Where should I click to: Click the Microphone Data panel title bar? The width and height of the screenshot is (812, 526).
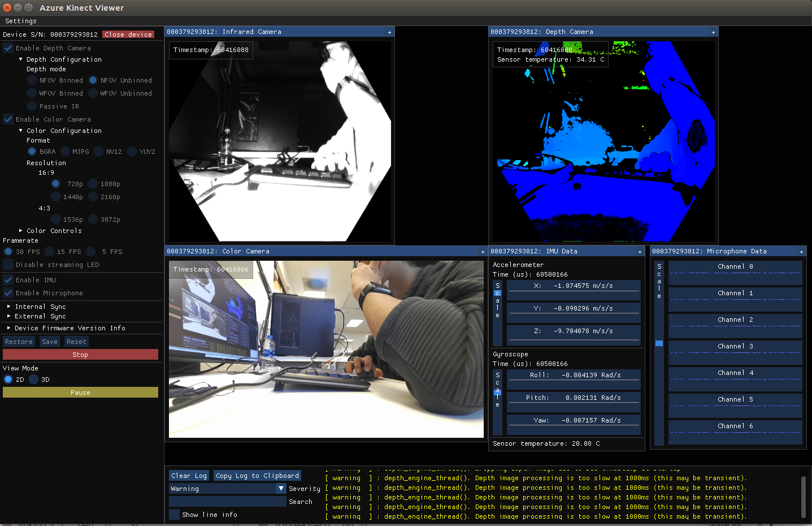point(728,252)
